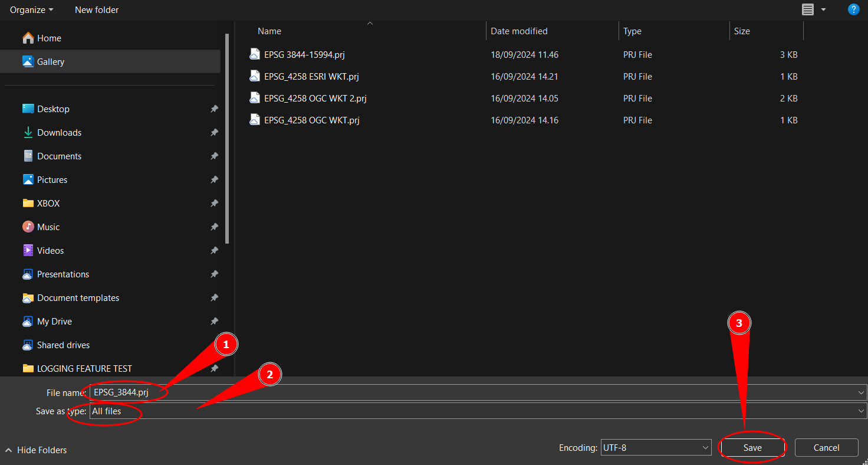
Task: Toggle the pin next to Documents
Action: coord(214,156)
